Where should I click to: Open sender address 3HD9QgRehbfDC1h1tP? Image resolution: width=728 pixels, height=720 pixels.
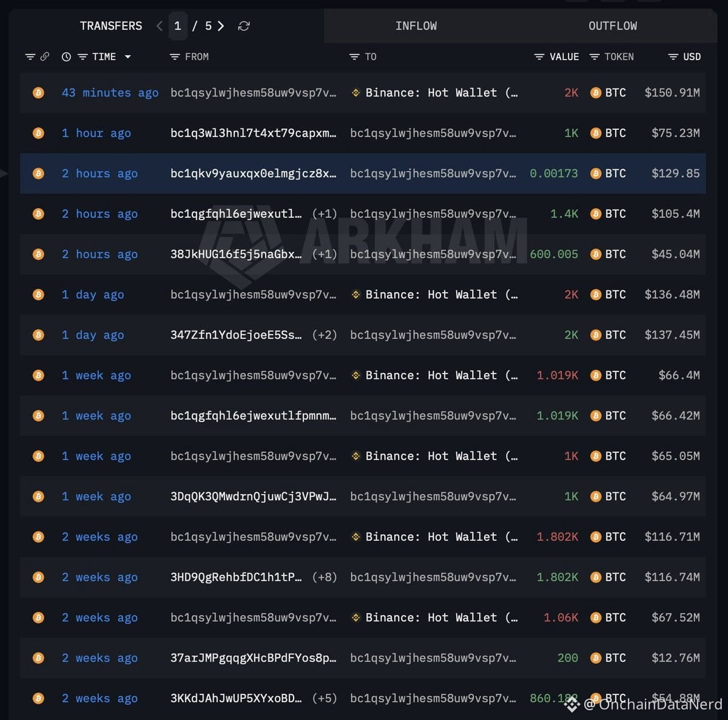click(235, 577)
